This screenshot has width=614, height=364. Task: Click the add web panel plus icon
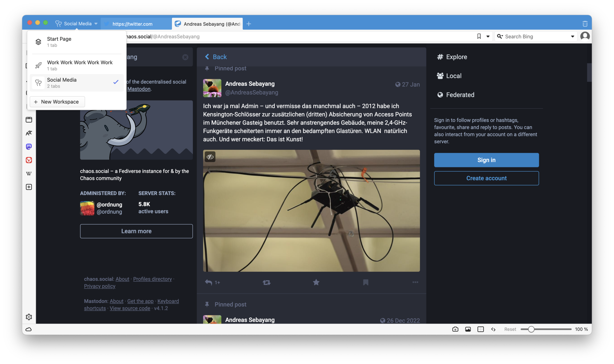coord(29,187)
